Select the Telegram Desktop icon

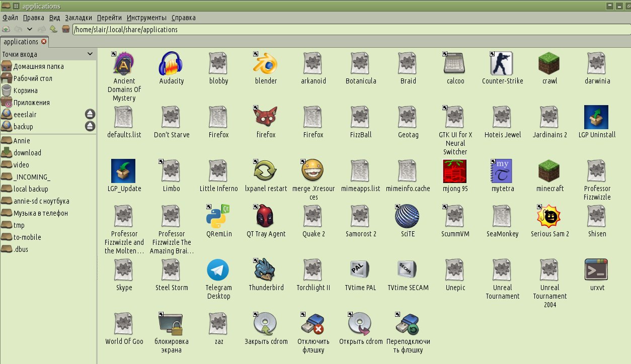click(x=218, y=270)
